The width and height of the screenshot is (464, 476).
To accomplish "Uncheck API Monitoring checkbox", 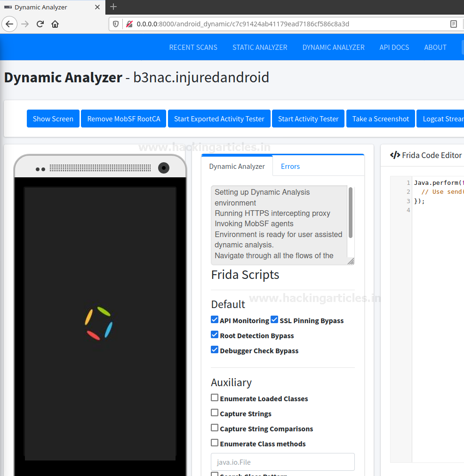I will tap(215, 320).
